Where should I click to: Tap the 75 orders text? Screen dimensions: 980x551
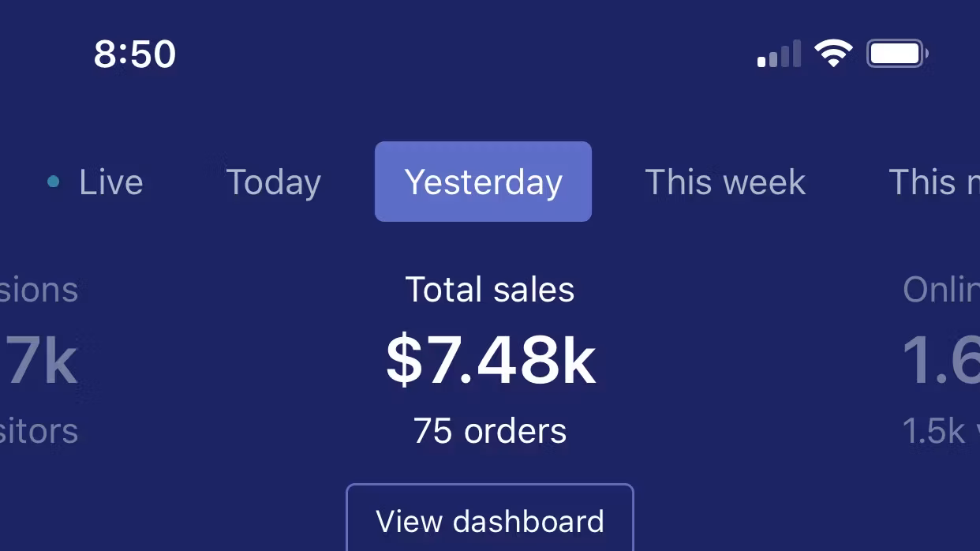pyautogui.click(x=490, y=431)
